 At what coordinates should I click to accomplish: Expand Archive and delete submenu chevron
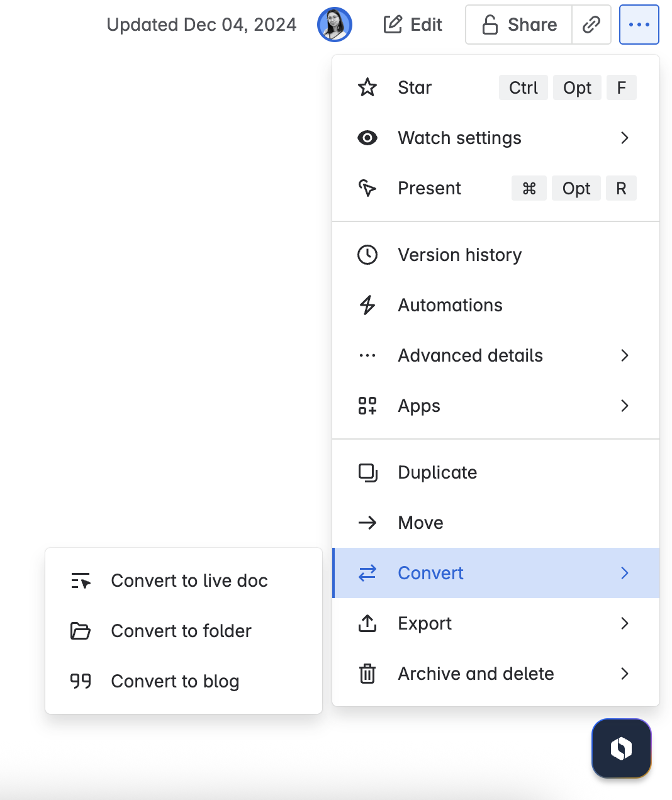[x=625, y=674]
